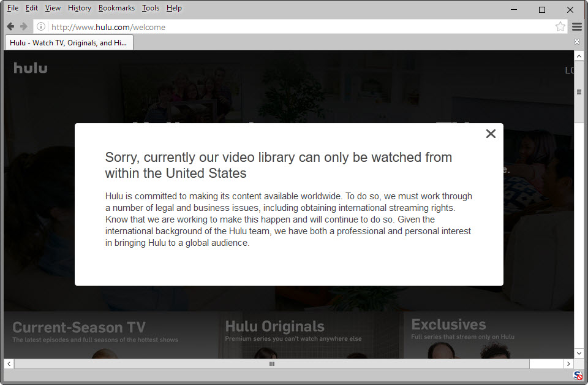
Task: Open the View menu
Action: click(53, 8)
